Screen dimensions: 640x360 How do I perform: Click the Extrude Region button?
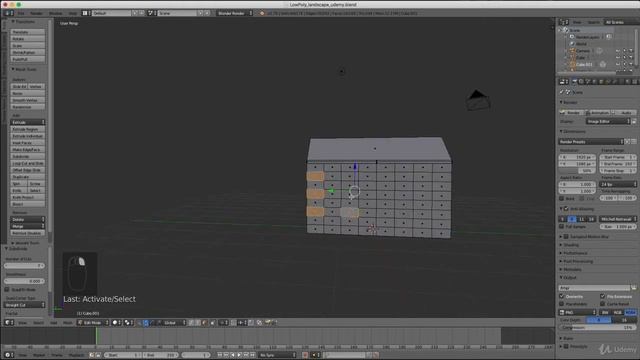coord(27,129)
